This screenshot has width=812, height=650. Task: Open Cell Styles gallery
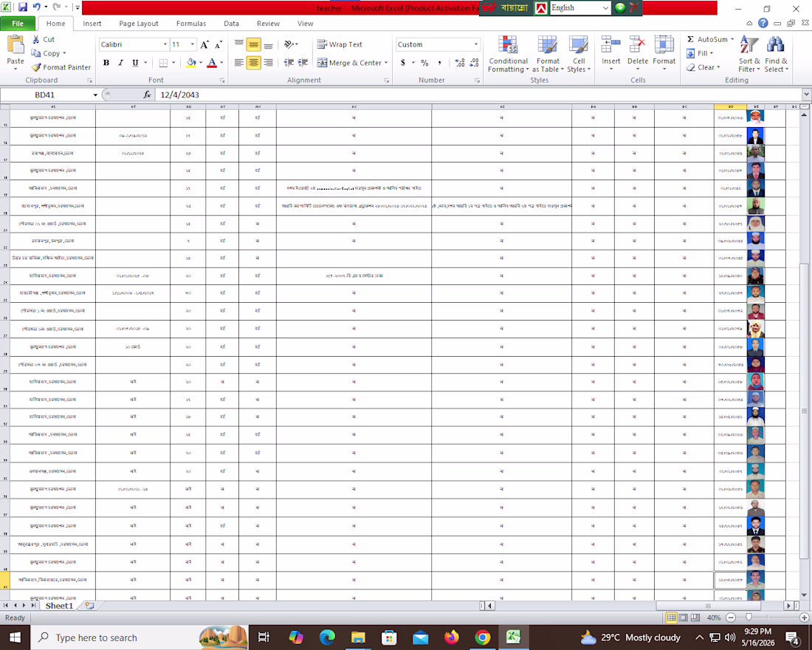click(x=579, y=55)
